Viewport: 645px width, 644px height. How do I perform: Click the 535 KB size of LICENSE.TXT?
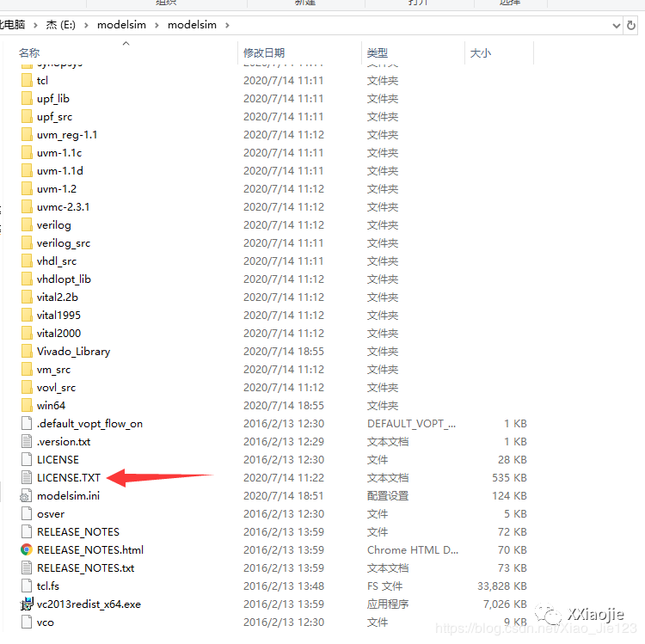click(509, 478)
